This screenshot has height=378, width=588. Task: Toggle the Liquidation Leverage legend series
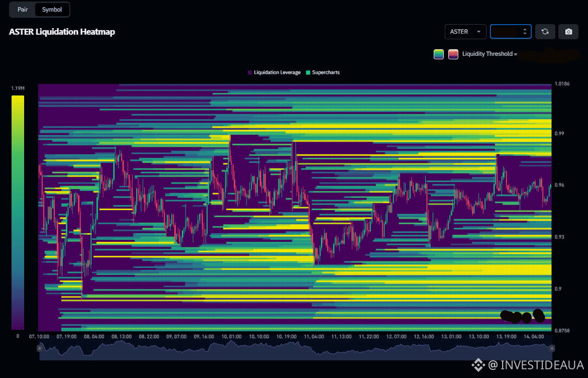(274, 72)
